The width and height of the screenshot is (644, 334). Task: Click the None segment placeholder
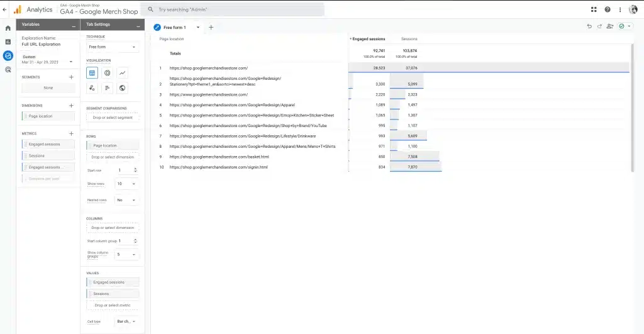[x=48, y=88]
